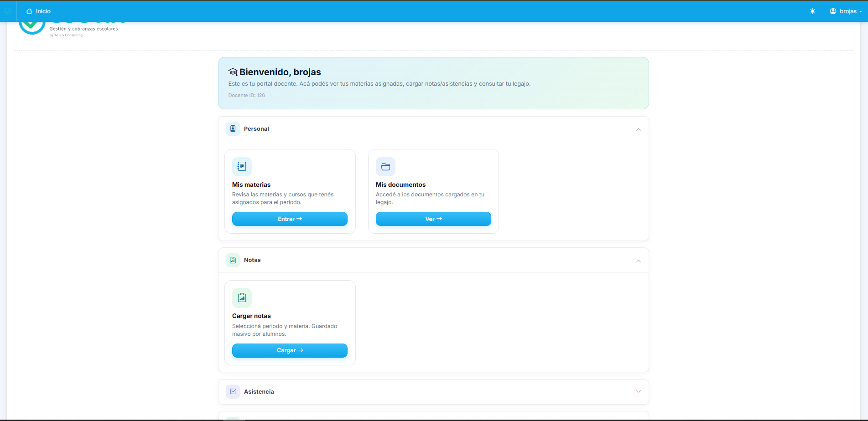Click the Notas section clipboard icon
The image size is (868, 421).
(x=233, y=260)
